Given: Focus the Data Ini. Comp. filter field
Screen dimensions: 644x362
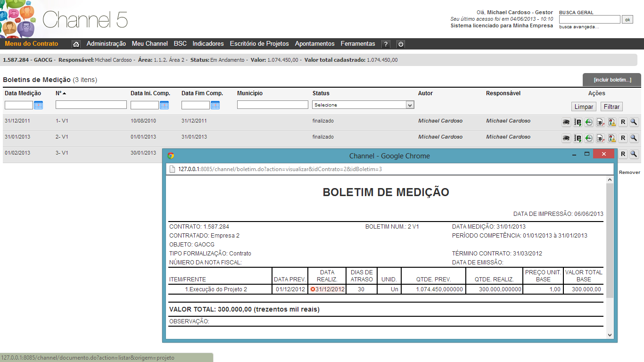Looking at the screenshot, I should [145, 105].
